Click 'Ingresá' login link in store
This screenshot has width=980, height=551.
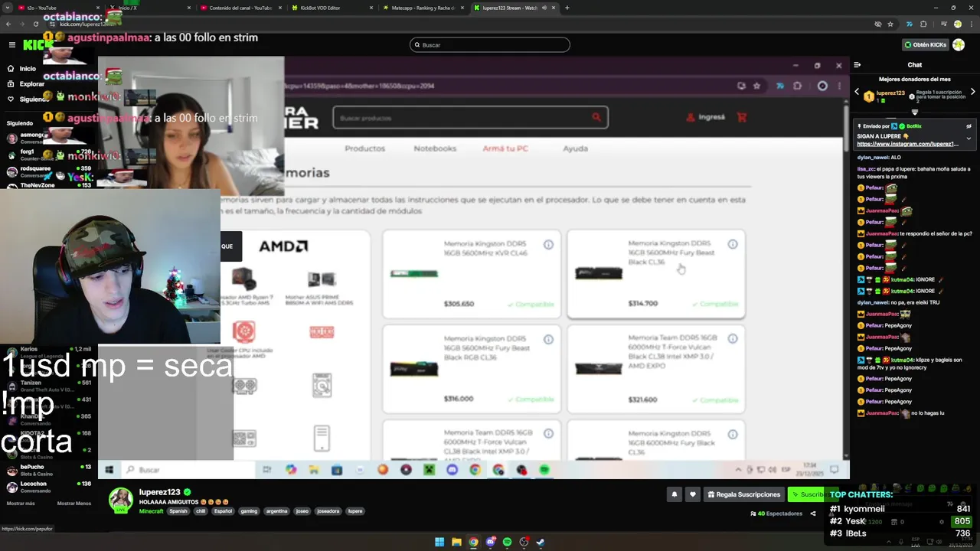706,117
